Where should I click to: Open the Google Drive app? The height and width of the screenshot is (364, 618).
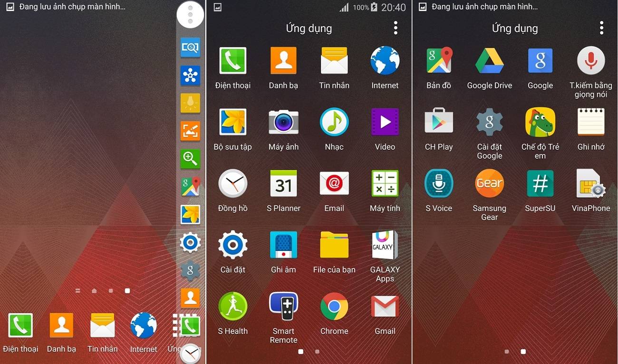(489, 61)
